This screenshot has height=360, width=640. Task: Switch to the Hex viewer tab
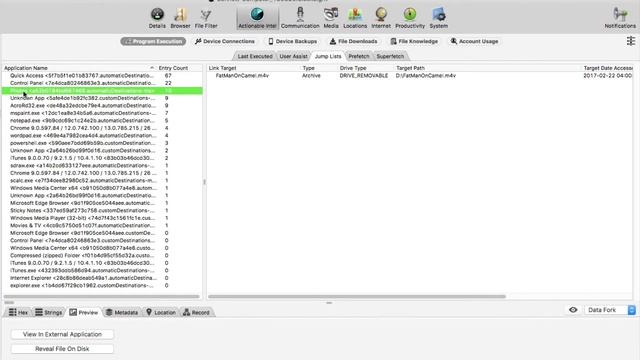coord(18,312)
